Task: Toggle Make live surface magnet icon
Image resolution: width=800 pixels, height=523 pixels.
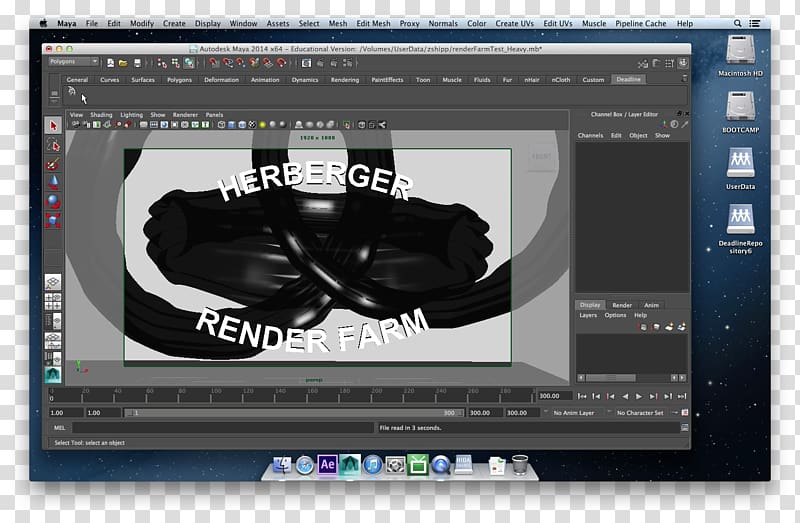Action: (281, 63)
